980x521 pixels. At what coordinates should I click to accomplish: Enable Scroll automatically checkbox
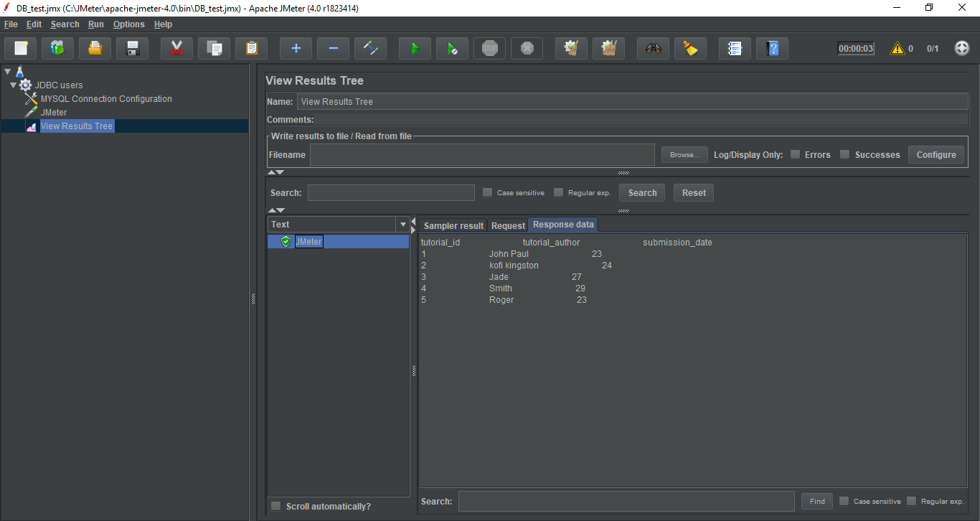tap(275, 506)
